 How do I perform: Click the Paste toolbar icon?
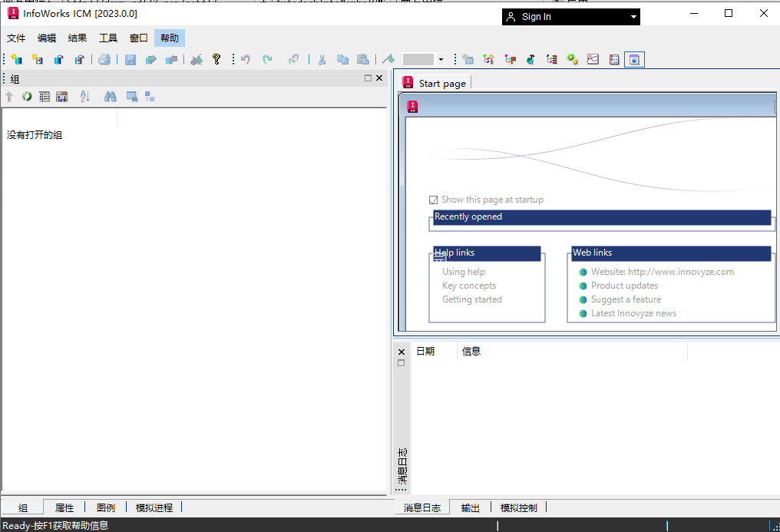click(x=362, y=59)
